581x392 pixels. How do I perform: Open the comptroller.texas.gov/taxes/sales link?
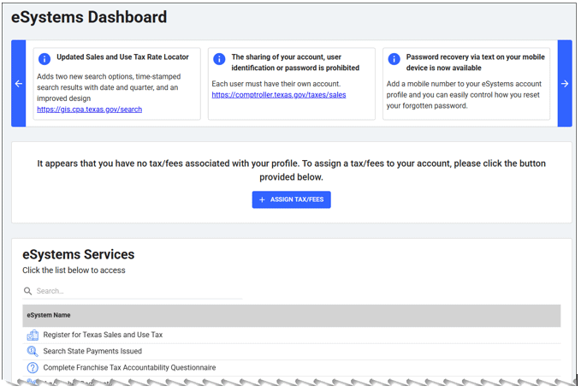(x=279, y=95)
